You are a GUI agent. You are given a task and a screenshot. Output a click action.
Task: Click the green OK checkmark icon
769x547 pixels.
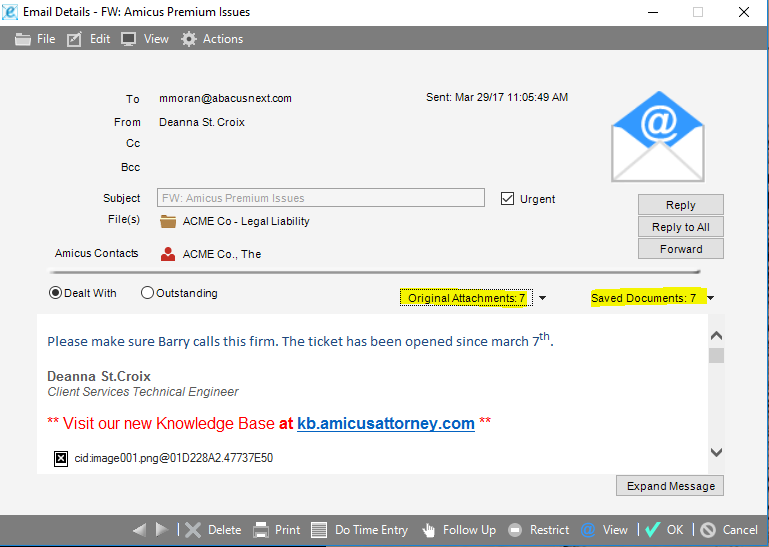(653, 530)
